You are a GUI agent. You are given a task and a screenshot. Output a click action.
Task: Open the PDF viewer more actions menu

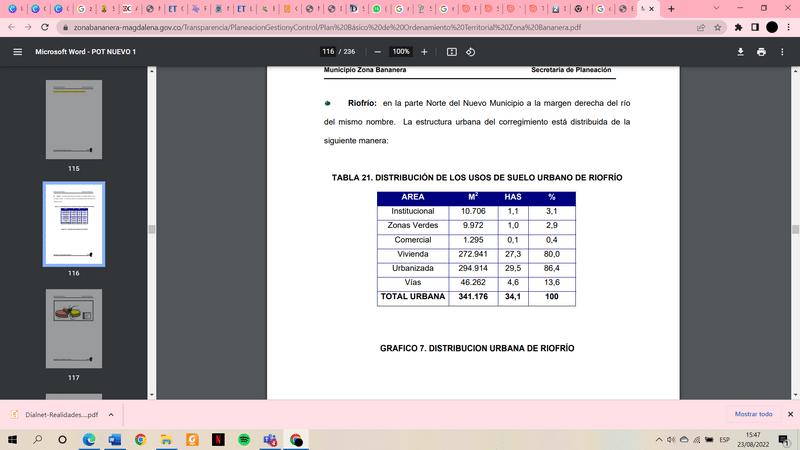coord(782,52)
